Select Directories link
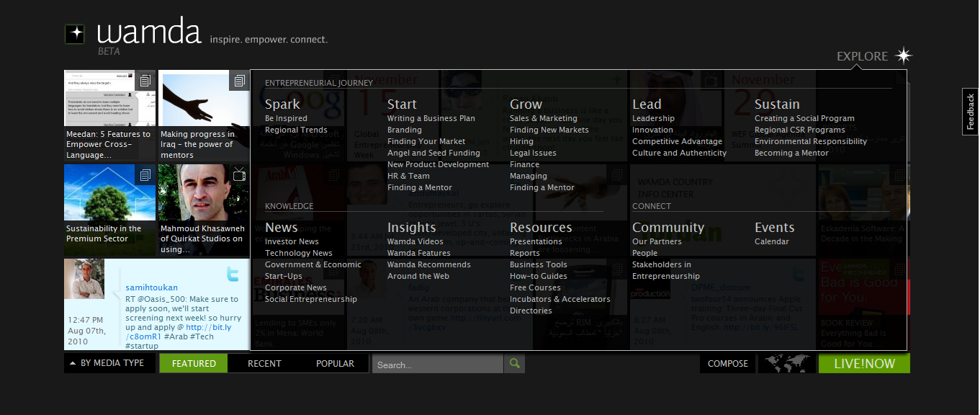 click(x=531, y=311)
